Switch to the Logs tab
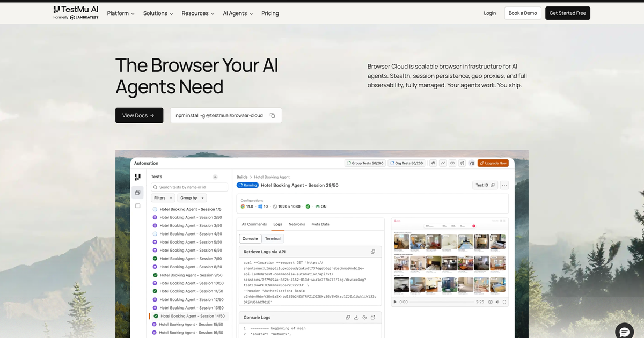 tap(277, 224)
